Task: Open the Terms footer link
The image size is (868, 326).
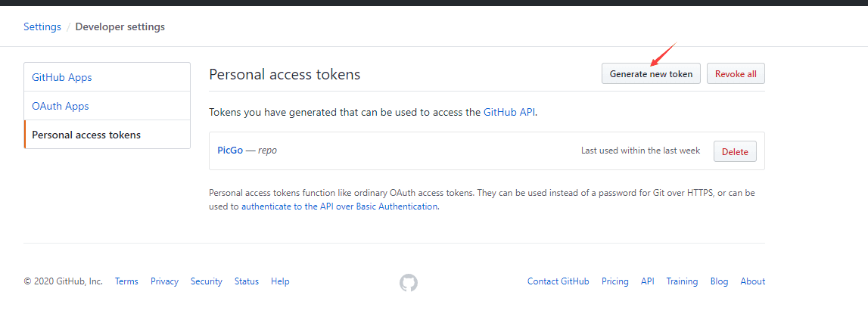Action: (x=127, y=281)
